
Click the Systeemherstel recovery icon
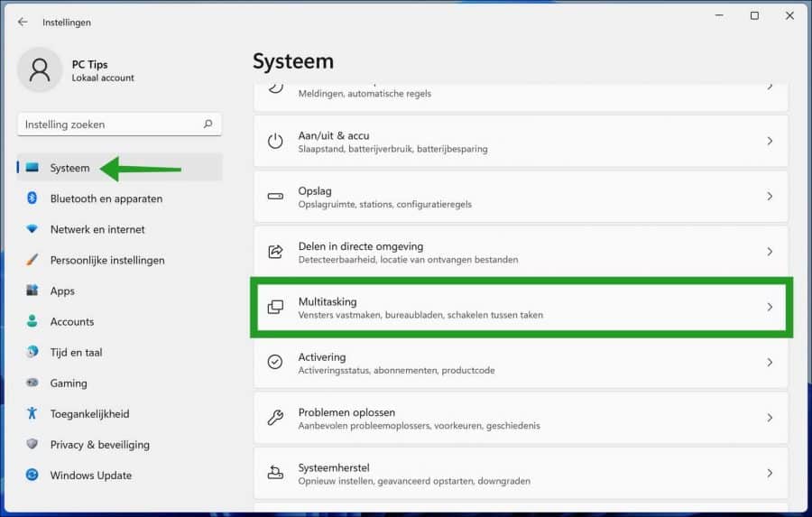click(x=275, y=473)
